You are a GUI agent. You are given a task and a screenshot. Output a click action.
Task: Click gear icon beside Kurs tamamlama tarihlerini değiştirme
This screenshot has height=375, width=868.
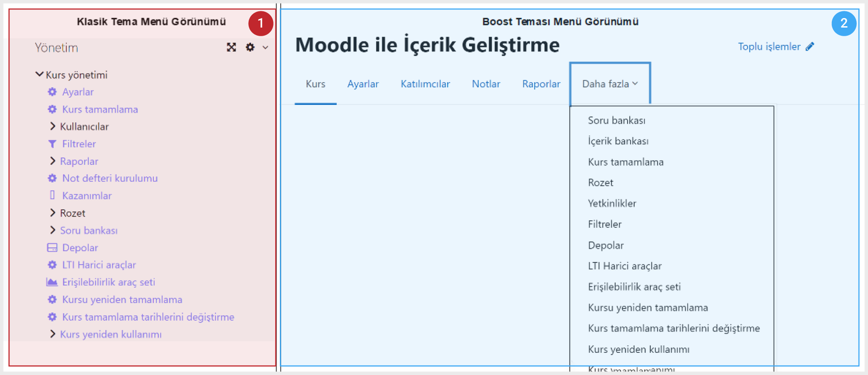[x=52, y=317]
